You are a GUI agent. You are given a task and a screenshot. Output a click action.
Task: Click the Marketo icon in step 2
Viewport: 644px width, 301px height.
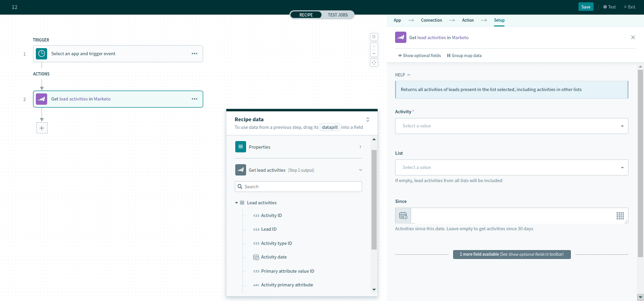[x=41, y=99]
